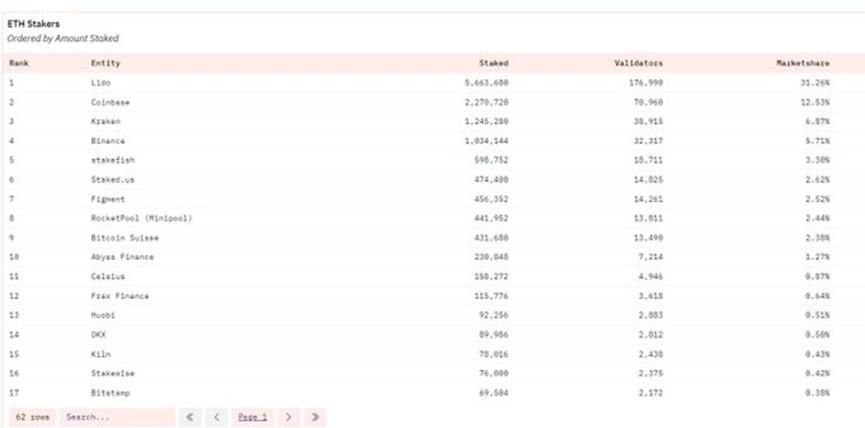Select the RocketPool (Minipool) entity cell

tap(142, 218)
